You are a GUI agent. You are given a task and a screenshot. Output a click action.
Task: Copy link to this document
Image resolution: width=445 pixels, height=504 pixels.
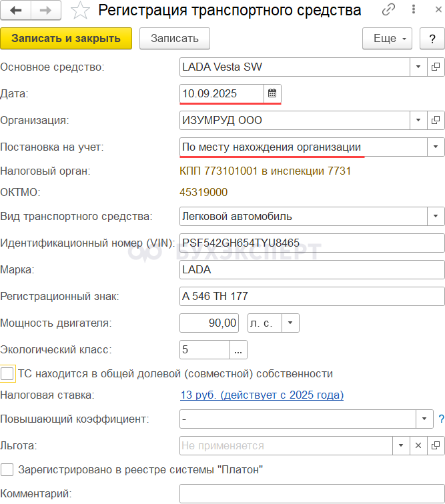coord(388,11)
